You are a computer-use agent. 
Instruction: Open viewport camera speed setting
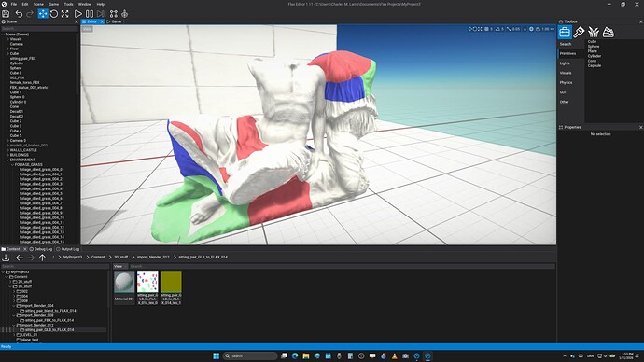tap(545, 29)
